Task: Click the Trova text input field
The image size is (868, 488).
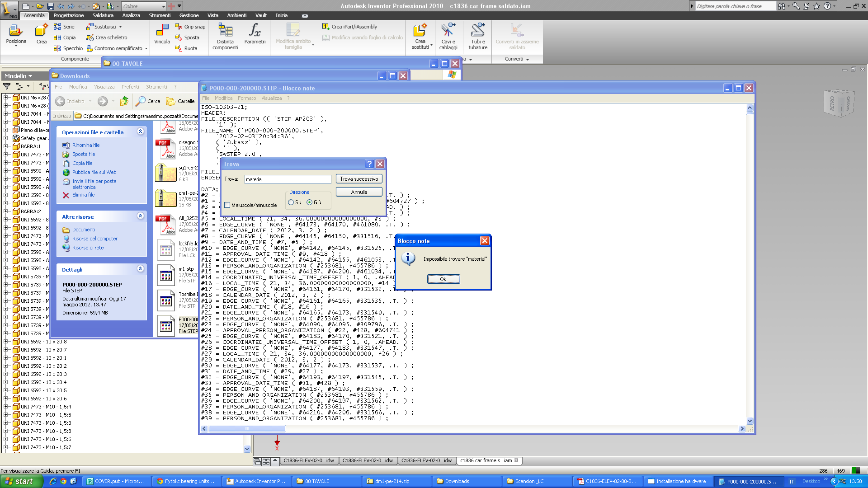Action: point(288,179)
